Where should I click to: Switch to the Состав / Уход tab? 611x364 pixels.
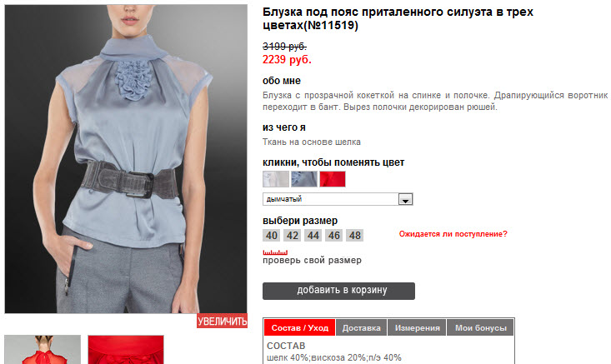pos(299,328)
